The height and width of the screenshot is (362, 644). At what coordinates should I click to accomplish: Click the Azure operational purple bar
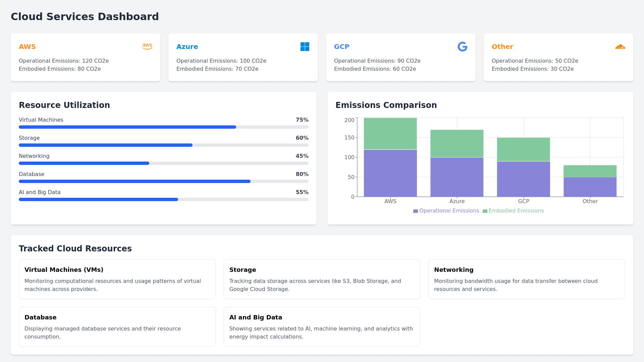[457, 177]
